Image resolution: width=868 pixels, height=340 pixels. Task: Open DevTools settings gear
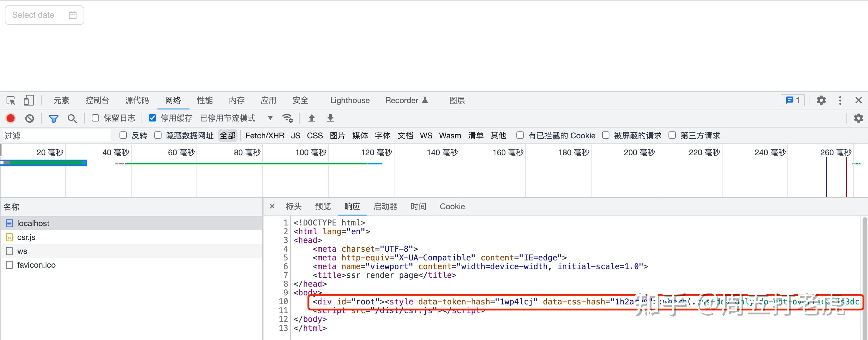tap(821, 100)
